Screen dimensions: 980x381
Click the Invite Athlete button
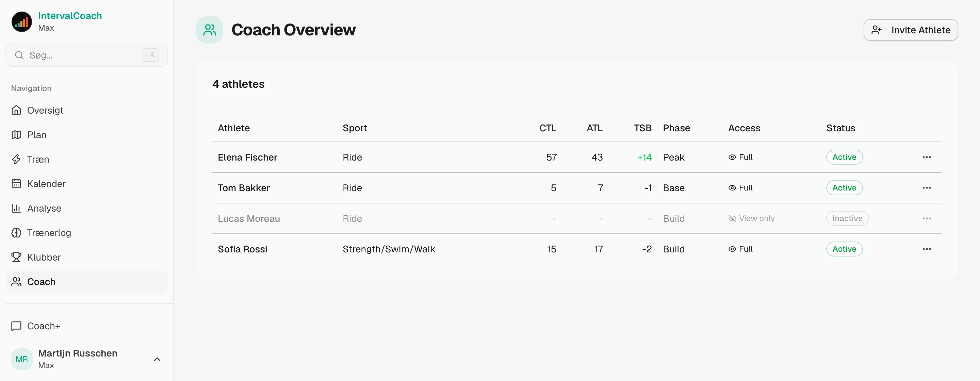(910, 30)
